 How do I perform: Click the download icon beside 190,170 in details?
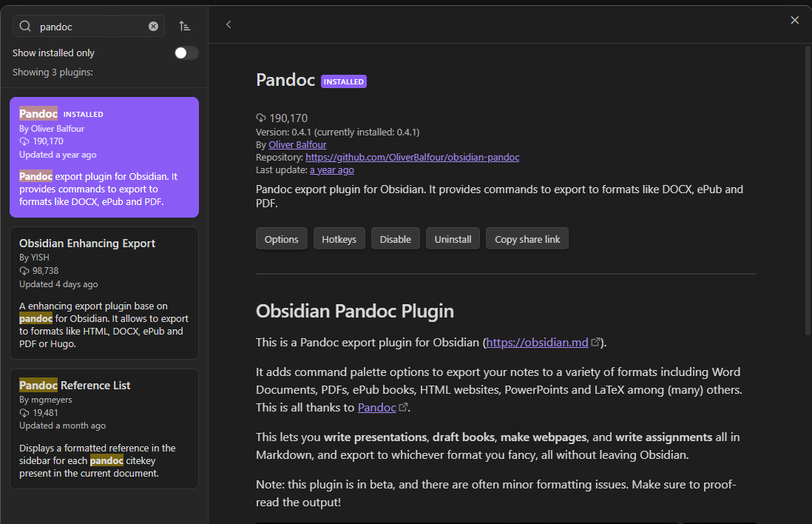261,118
